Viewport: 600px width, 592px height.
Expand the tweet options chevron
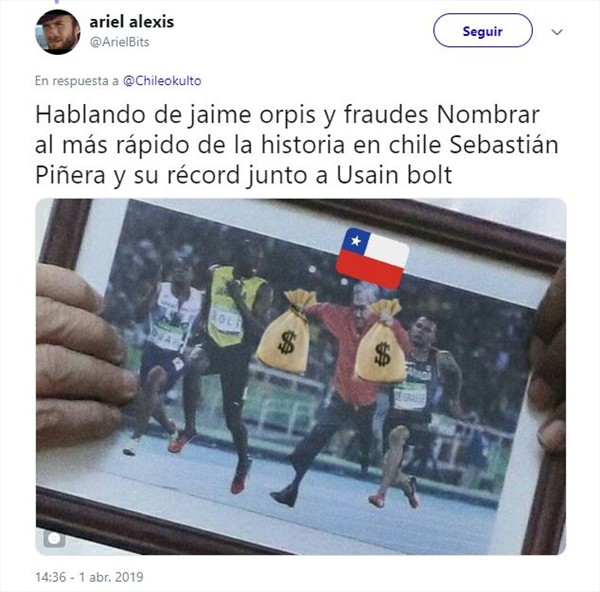click(557, 32)
